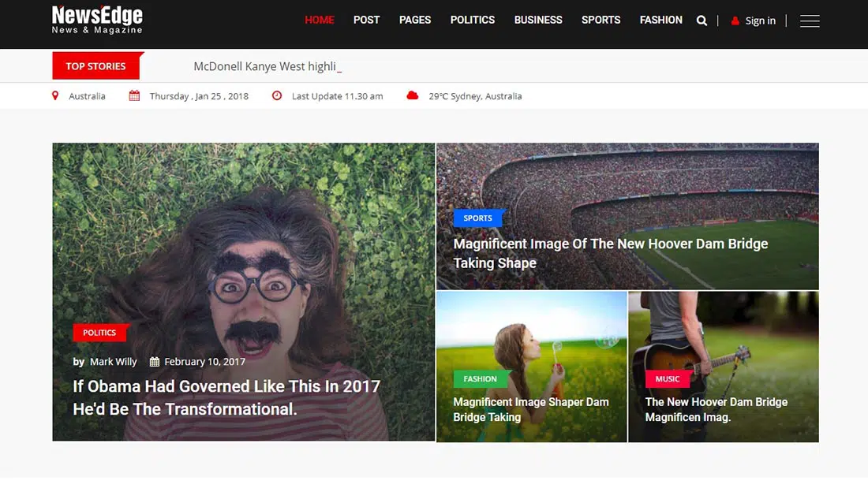Click the calendar icon beside Thursday date

pos(134,96)
